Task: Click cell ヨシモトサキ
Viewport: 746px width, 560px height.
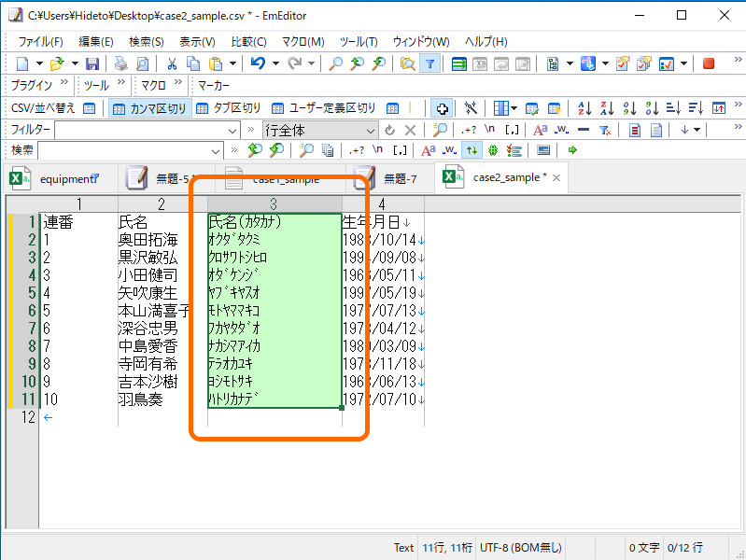Action: tap(231, 381)
